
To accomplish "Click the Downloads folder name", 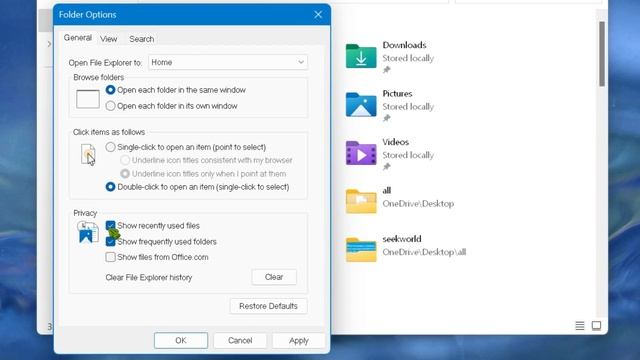I will pos(404,45).
